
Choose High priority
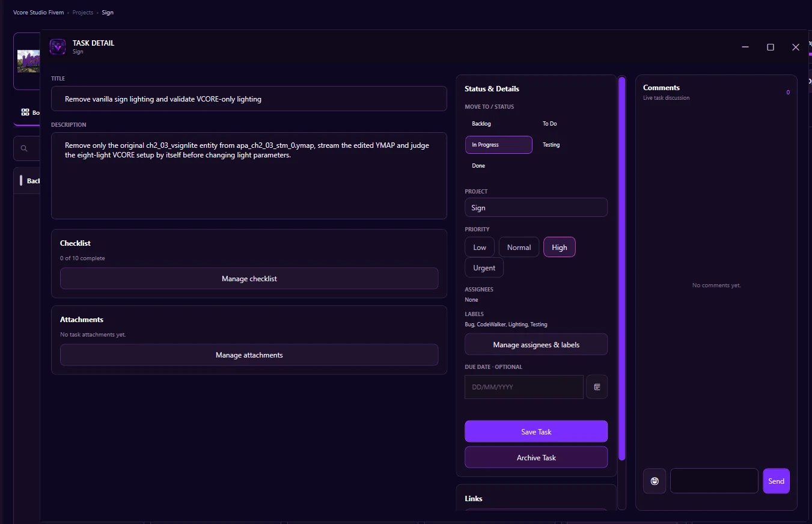coord(560,247)
